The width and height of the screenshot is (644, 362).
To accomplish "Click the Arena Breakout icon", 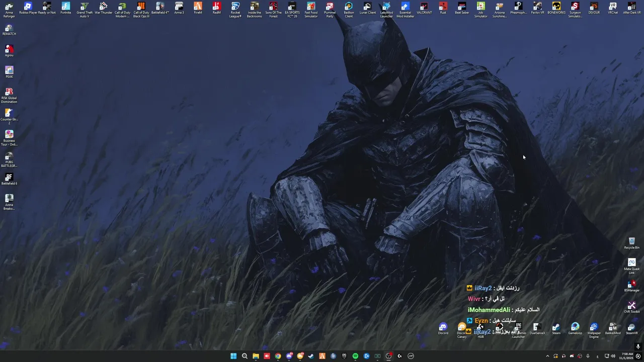I will tap(9, 202).
